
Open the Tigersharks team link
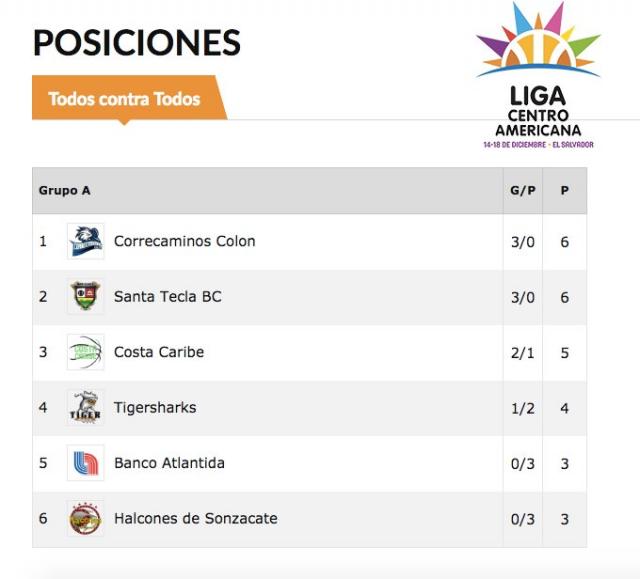pos(155,408)
